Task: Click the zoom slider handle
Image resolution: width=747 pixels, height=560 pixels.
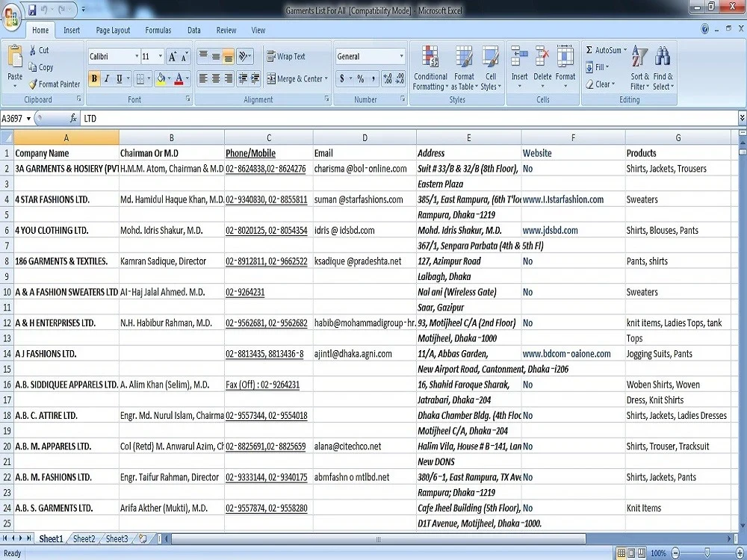Action: pyautogui.click(x=707, y=553)
